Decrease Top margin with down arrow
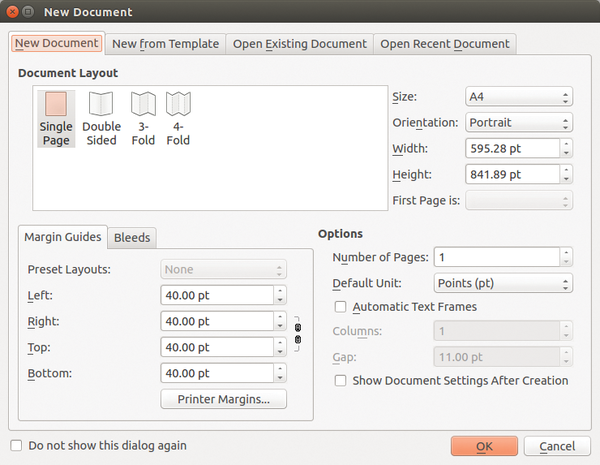The image size is (600, 465). [280, 352]
